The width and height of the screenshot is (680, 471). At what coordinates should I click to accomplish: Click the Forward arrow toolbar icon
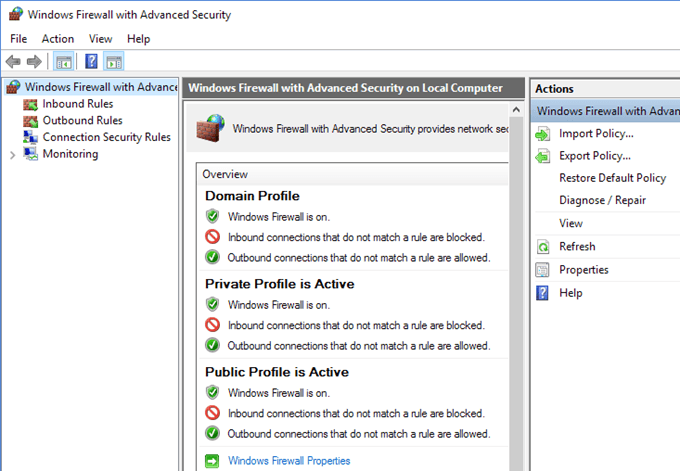coord(35,62)
